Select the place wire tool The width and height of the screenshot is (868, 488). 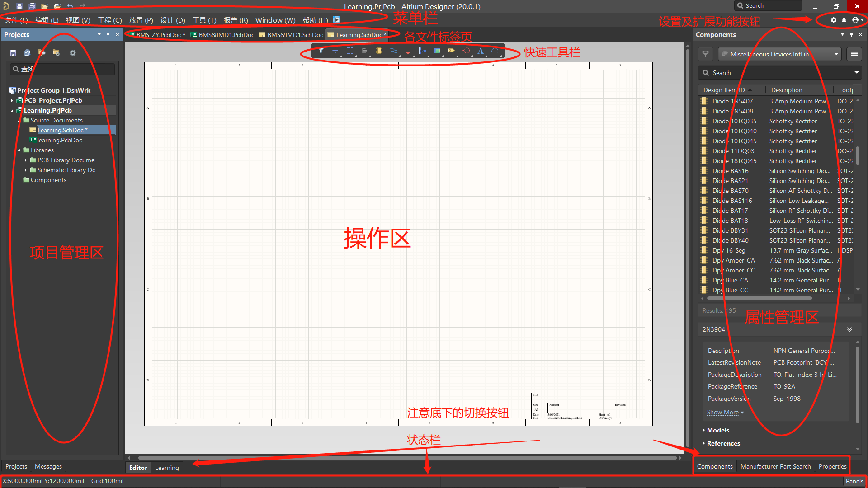(393, 51)
